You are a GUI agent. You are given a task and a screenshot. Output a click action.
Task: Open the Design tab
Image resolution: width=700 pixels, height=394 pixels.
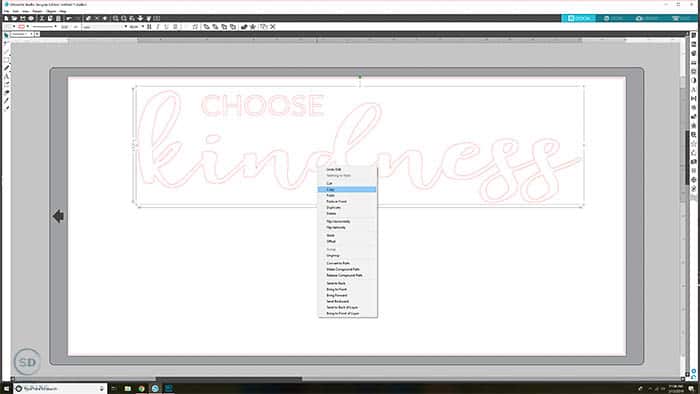tap(579, 18)
